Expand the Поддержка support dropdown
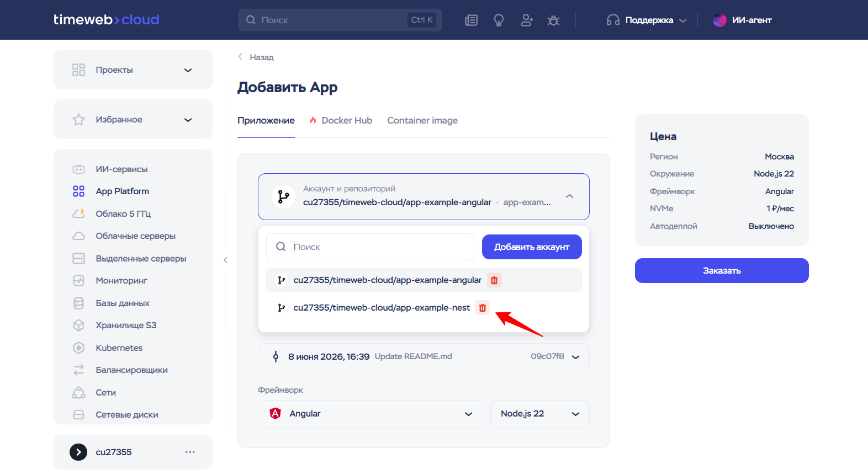Image resolution: width=868 pixels, height=475 pixels. coord(646,20)
